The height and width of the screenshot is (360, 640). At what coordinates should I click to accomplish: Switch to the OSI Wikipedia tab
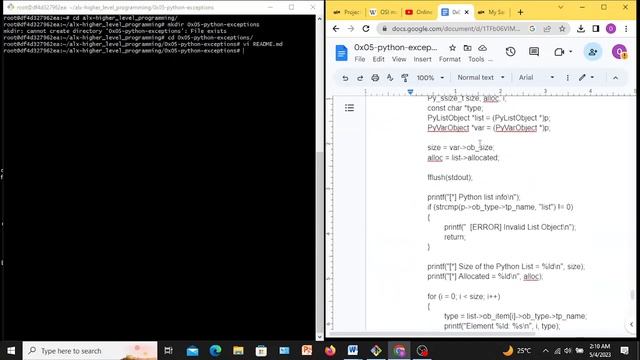coord(383,12)
